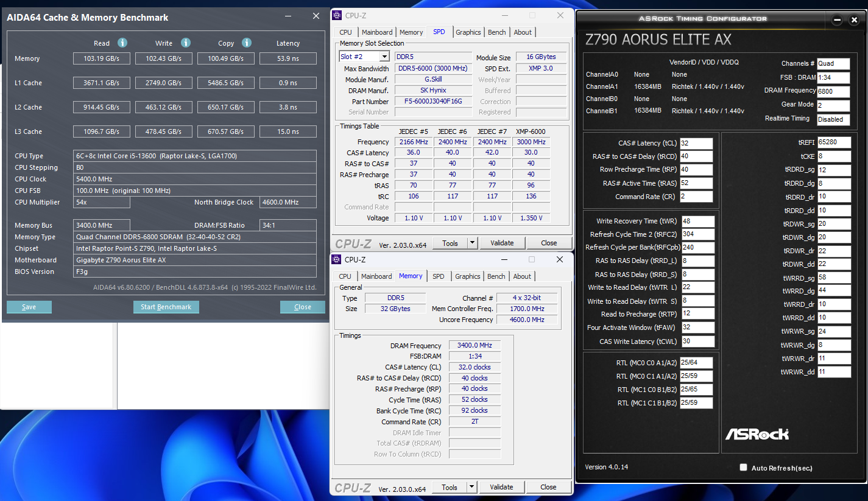Click Close button in CPU-Z Memory window
Viewport: 868px width, 501px height.
[x=548, y=487]
